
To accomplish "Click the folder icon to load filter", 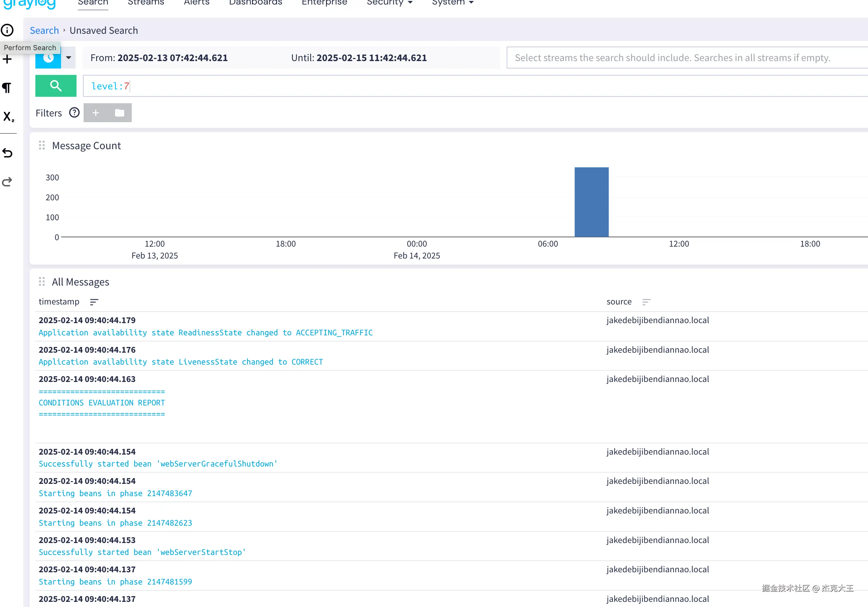I will point(120,113).
